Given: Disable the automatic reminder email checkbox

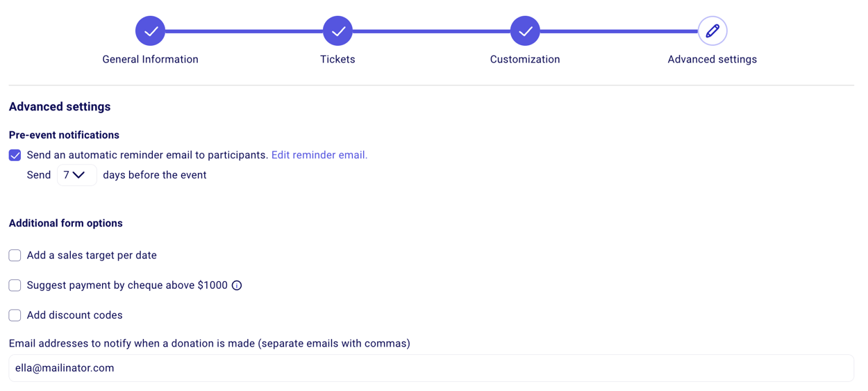Looking at the screenshot, I should click(x=15, y=155).
